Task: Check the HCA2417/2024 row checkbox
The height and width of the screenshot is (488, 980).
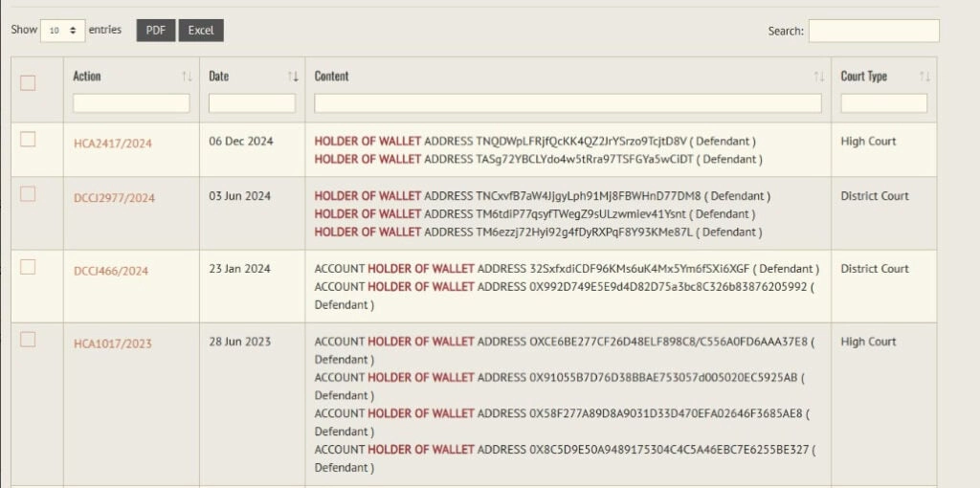Action: (28, 140)
